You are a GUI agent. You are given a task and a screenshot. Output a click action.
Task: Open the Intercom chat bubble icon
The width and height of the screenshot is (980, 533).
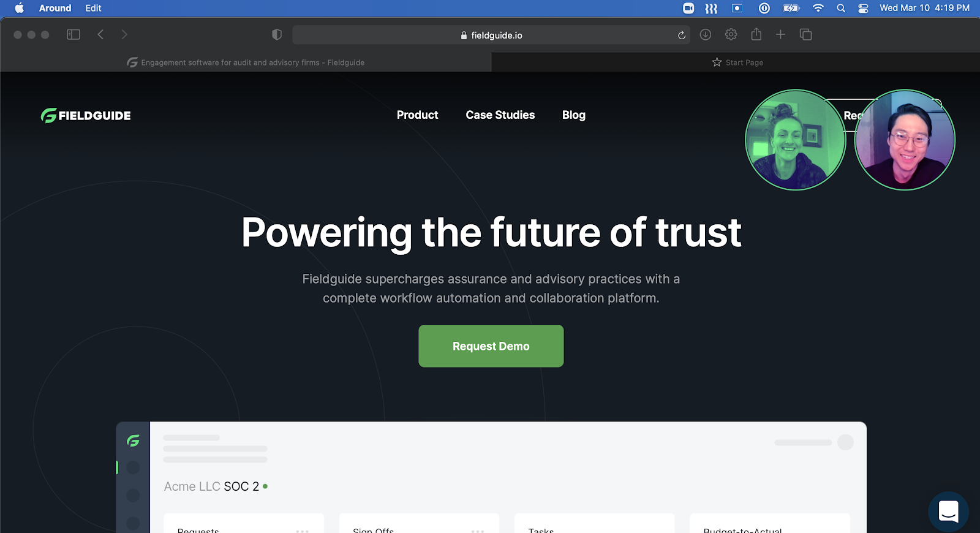(948, 512)
